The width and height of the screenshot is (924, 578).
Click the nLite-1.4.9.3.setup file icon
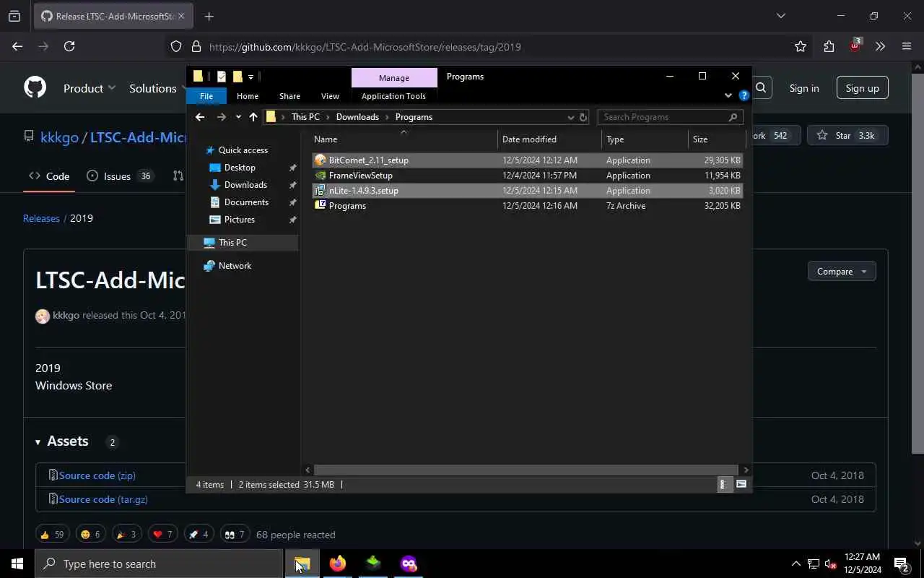point(321,190)
